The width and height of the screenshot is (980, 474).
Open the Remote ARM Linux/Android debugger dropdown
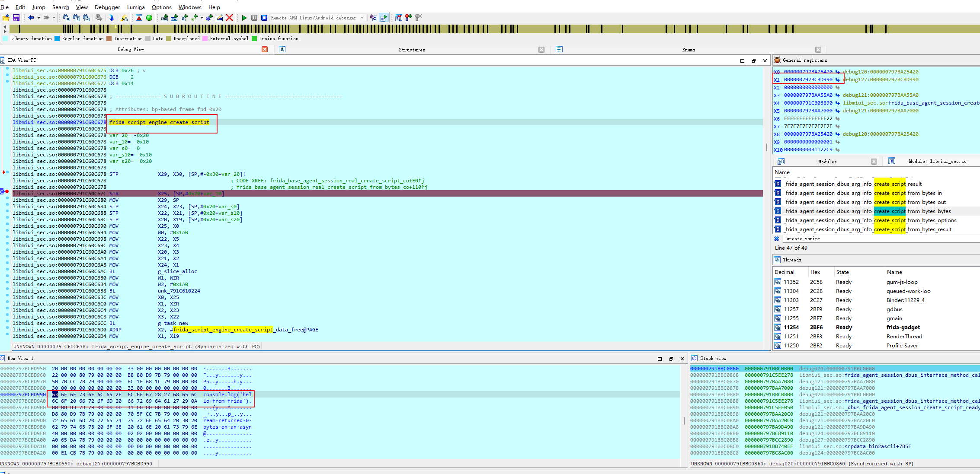click(362, 18)
